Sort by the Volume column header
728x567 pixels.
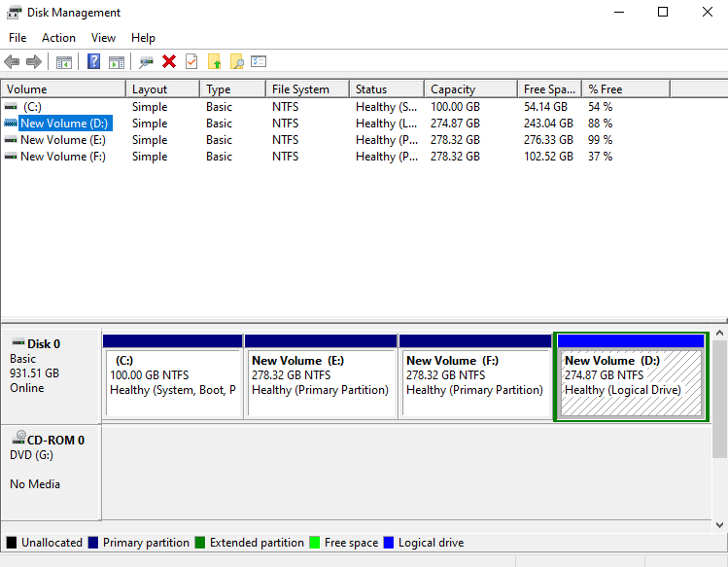click(x=63, y=89)
